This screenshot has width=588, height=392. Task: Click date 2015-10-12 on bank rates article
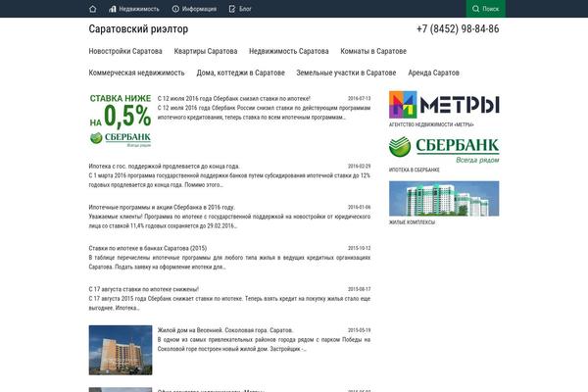pyautogui.click(x=359, y=248)
